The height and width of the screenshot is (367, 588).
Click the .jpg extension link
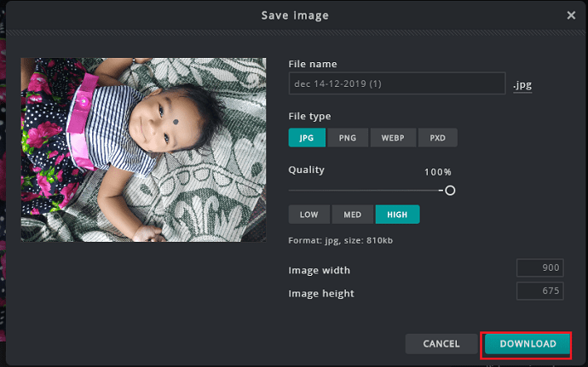[522, 85]
